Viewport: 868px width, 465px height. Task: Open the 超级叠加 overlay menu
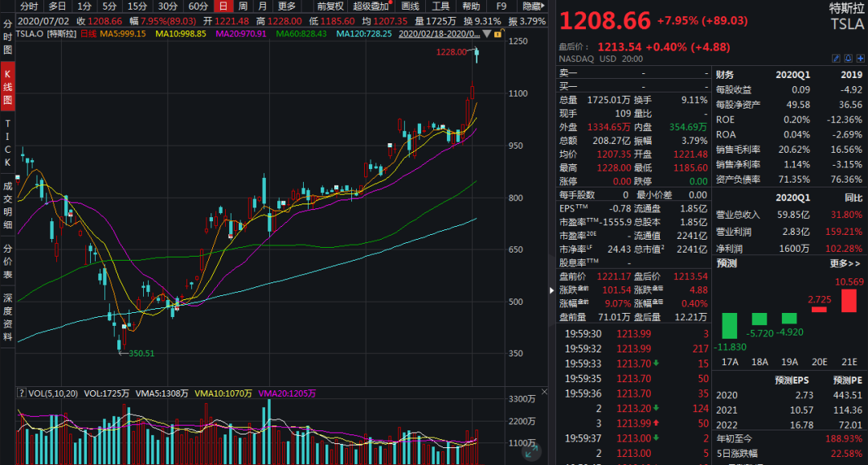(x=371, y=6)
